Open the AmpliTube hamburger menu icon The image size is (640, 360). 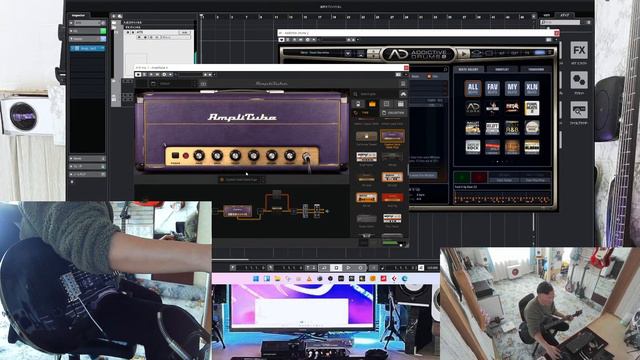403,84
